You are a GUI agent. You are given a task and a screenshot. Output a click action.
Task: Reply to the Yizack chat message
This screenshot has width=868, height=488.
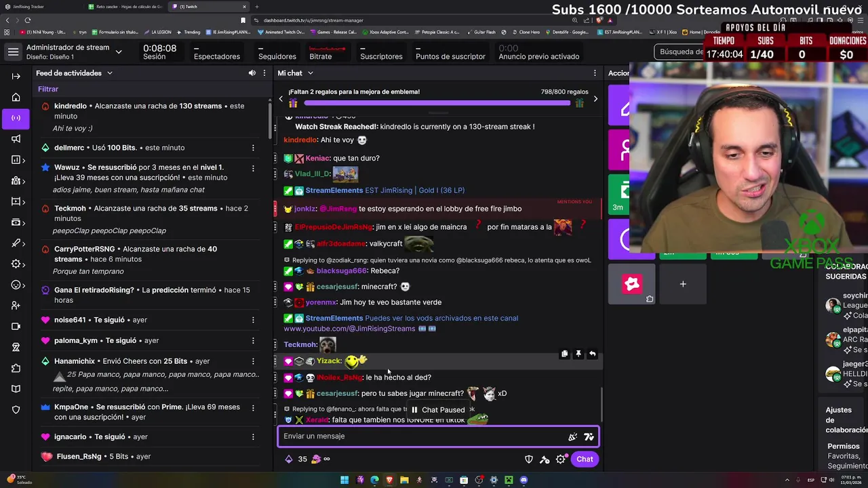click(592, 354)
